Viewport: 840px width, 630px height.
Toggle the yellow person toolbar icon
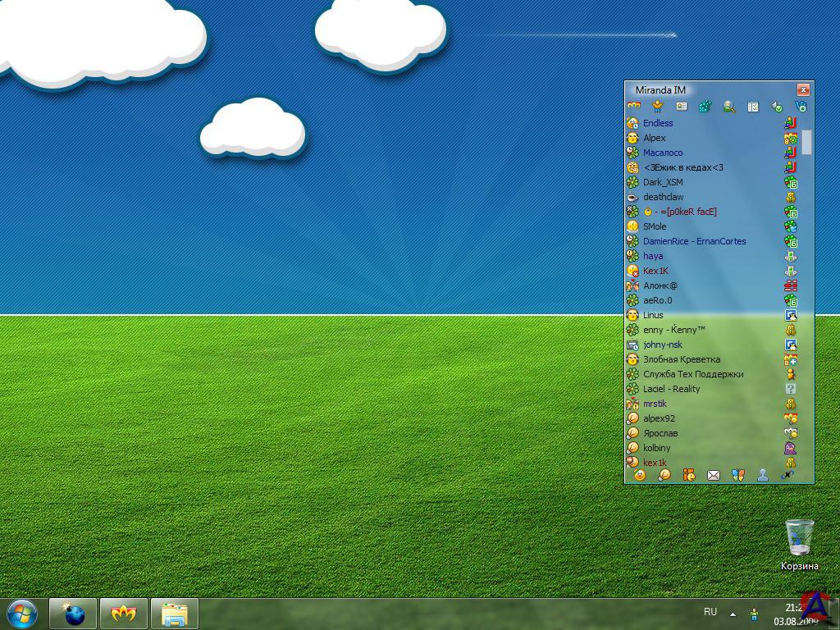(x=657, y=107)
